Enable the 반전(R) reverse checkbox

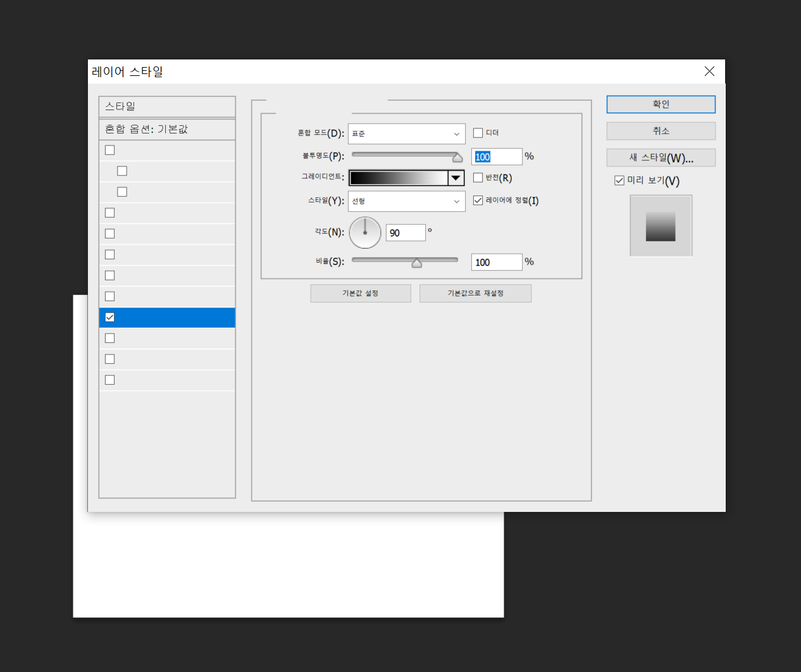478,178
